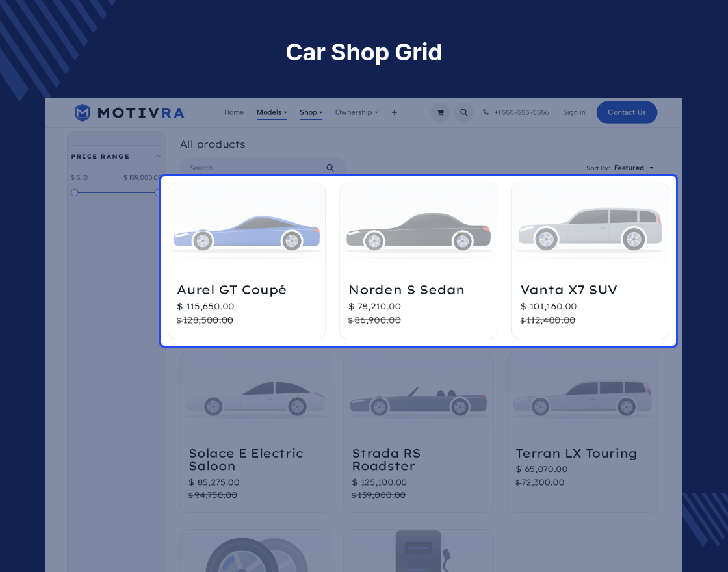Click the $ 101,160.00 price
Screen dimensions: 728x572
click(549, 306)
